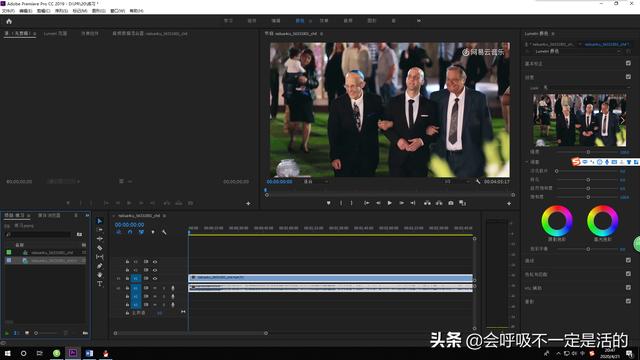
Task: Show next Look preview arrow
Action: [622, 120]
